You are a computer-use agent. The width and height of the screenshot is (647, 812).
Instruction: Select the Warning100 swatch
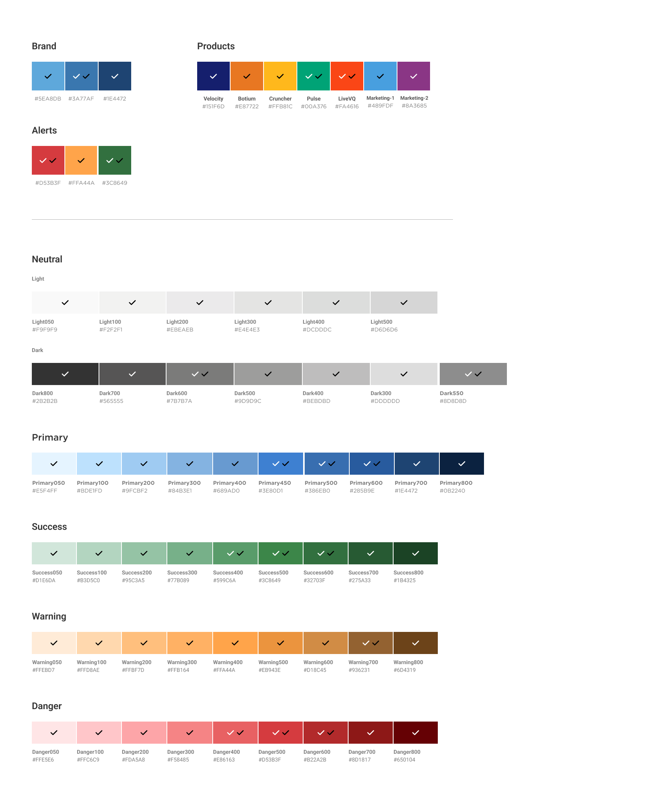[99, 643]
